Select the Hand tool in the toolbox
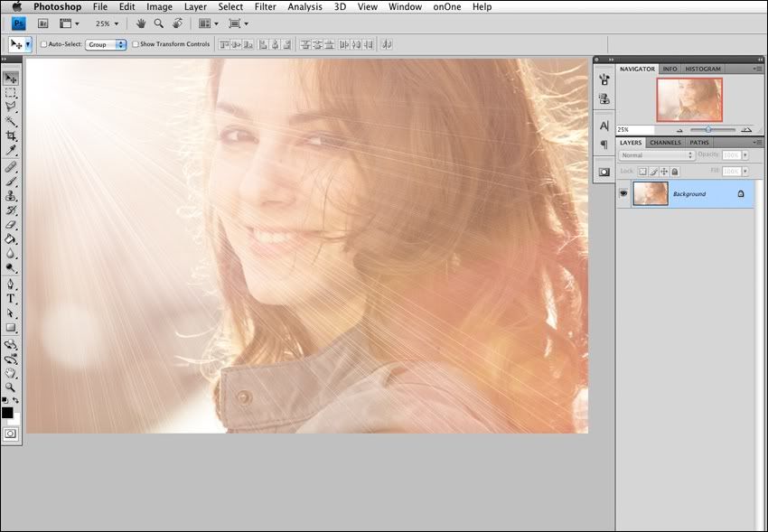This screenshot has height=532, width=768. click(x=11, y=373)
